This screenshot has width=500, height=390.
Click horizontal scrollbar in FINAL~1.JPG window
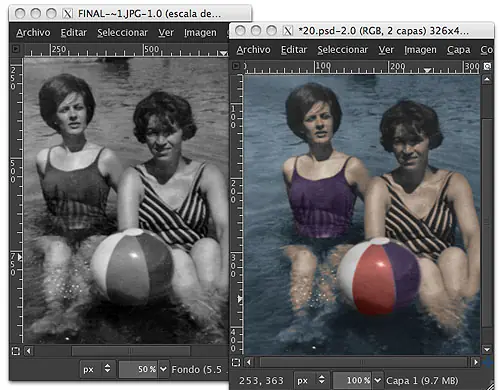[131, 351]
